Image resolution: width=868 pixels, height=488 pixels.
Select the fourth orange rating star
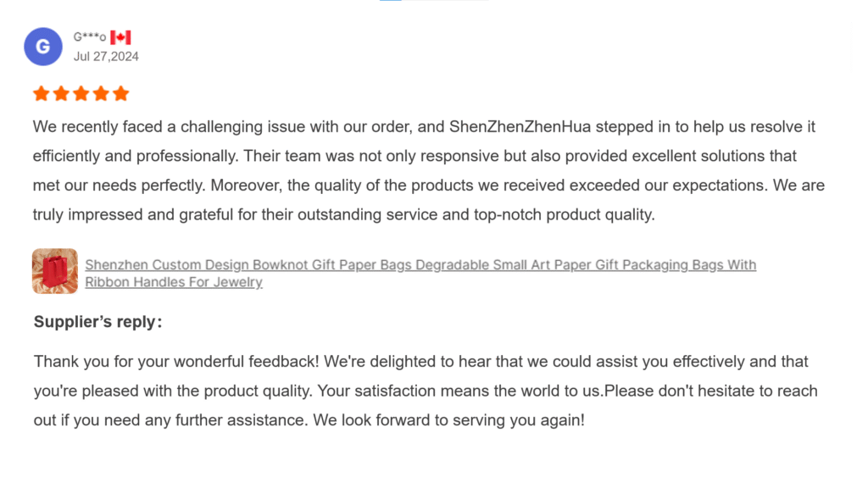click(101, 93)
